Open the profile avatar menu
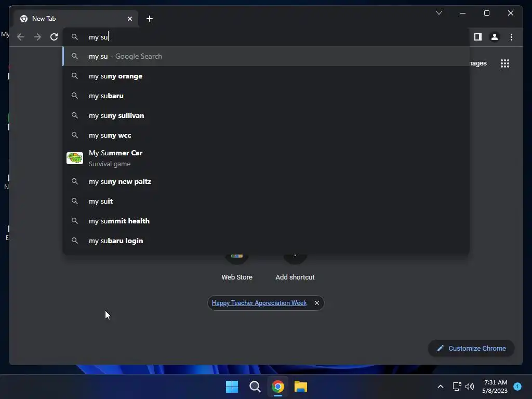The width and height of the screenshot is (532, 399). [x=495, y=37]
